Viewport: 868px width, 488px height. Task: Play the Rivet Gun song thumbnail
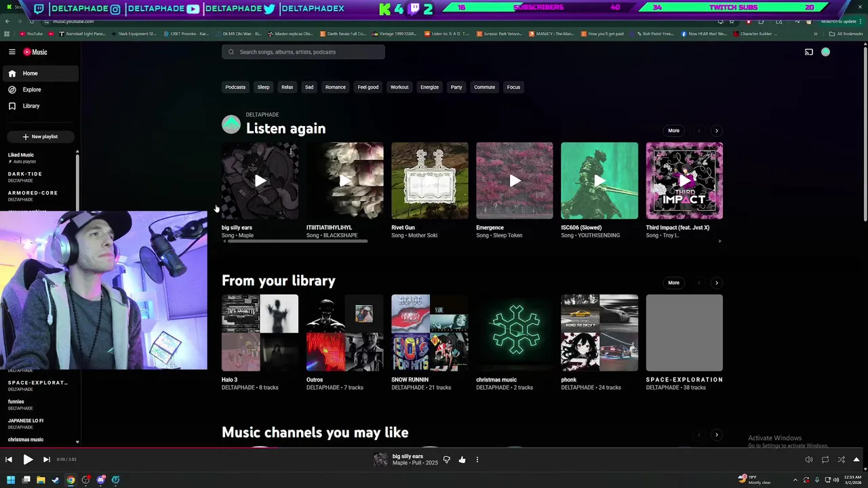429,180
